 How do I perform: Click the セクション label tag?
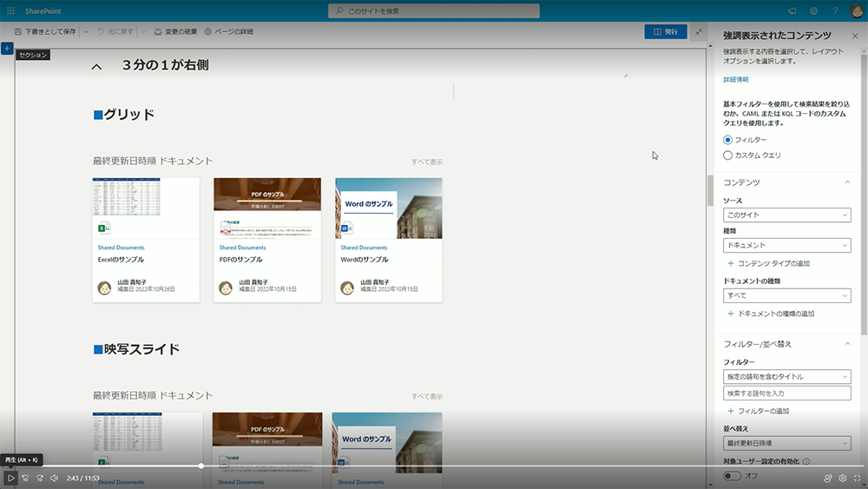33,55
